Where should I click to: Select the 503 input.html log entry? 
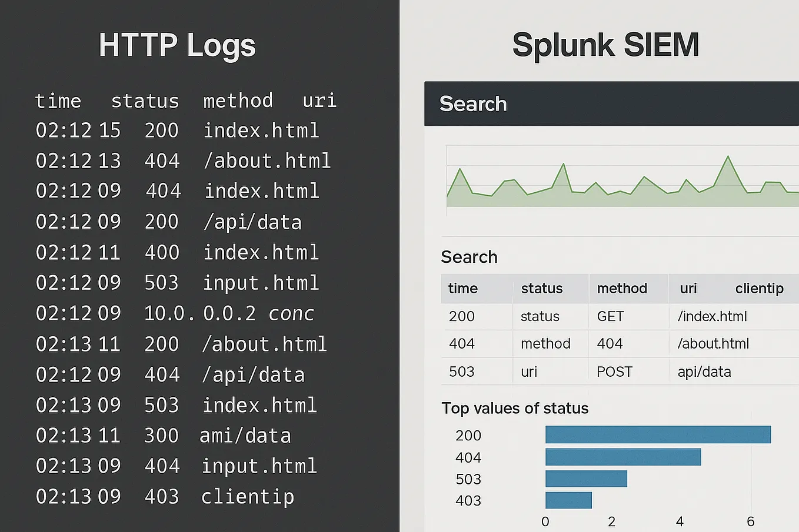click(177, 283)
